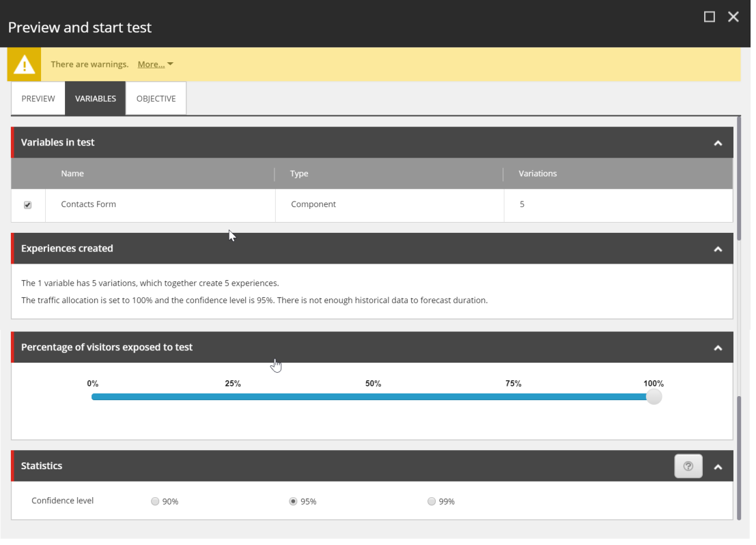Click the 75% label above slider

point(513,384)
